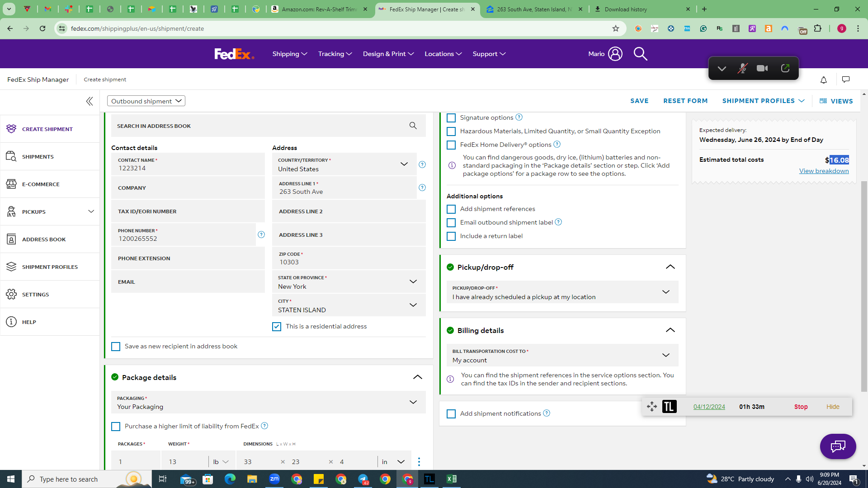Show help for FedEx Home Delivery options
This screenshot has height=488, width=868.
(557, 144)
